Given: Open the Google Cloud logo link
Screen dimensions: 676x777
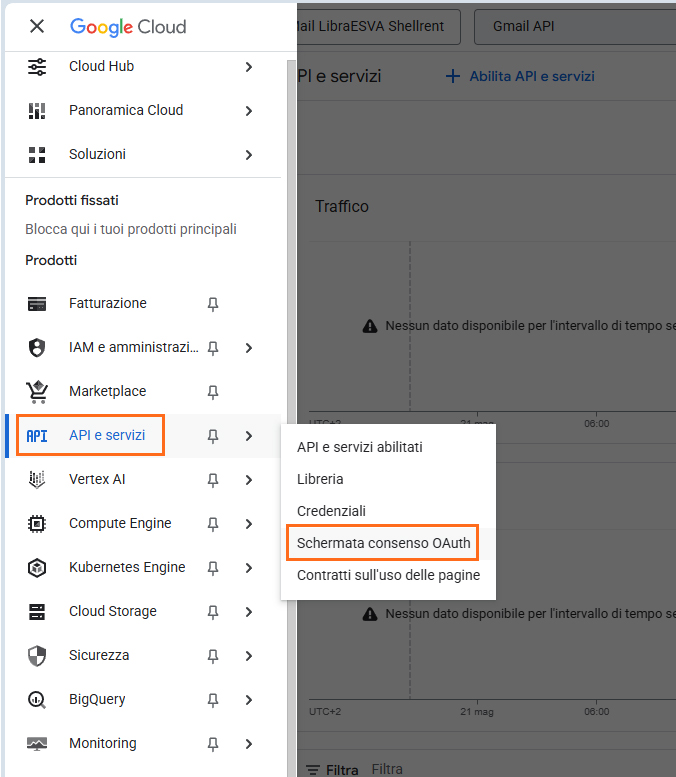Looking at the screenshot, I should (x=128, y=27).
